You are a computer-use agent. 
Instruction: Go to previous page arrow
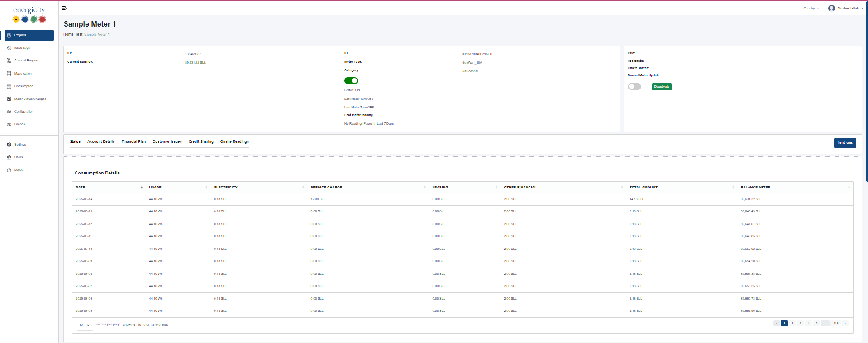click(x=777, y=324)
